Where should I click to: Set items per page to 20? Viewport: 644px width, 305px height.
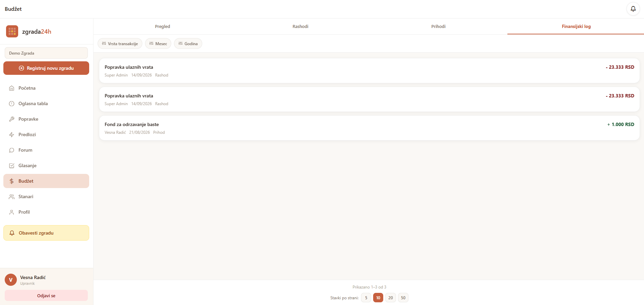point(391,298)
